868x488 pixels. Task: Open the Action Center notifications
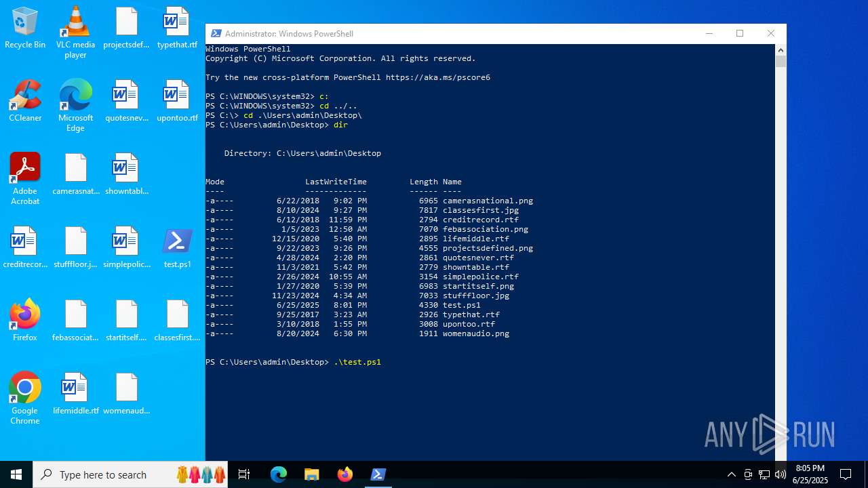click(846, 474)
